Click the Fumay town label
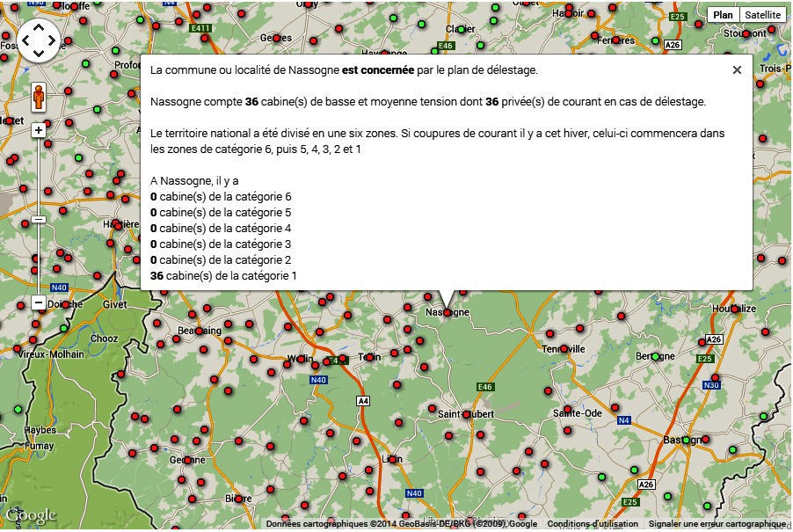The image size is (793, 532). (39, 446)
